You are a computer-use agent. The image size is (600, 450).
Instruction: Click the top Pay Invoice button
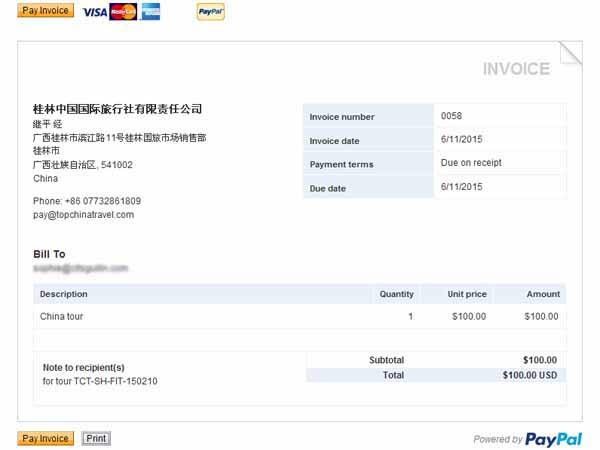pyautogui.click(x=45, y=11)
